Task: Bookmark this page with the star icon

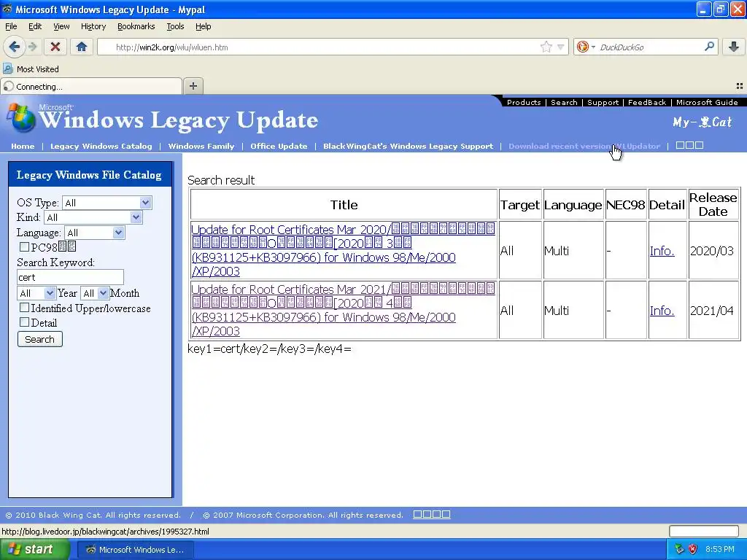Action: pyautogui.click(x=546, y=47)
